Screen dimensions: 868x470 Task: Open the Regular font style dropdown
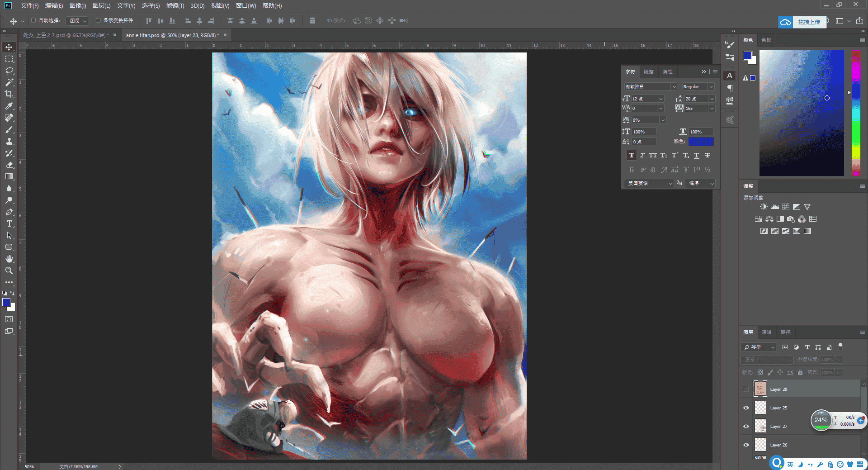[x=698, y=86]
